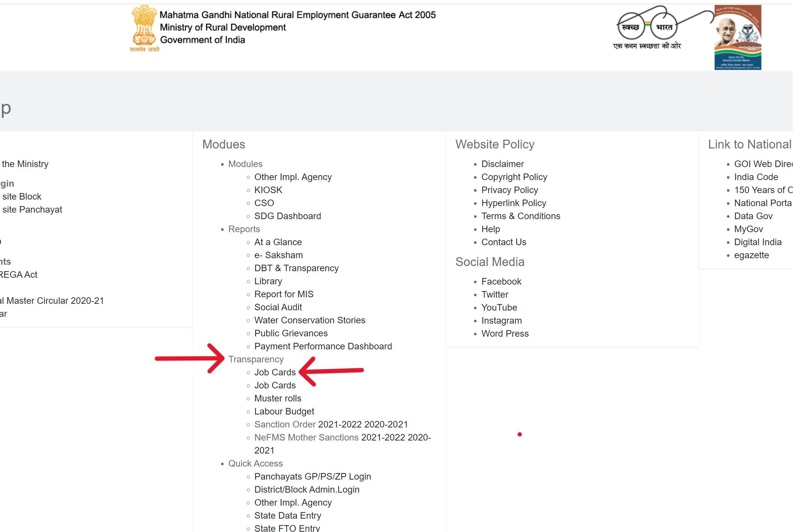The image size is (793, 532).
Task: Open the Social Audit link
Action: coord(278,307)
